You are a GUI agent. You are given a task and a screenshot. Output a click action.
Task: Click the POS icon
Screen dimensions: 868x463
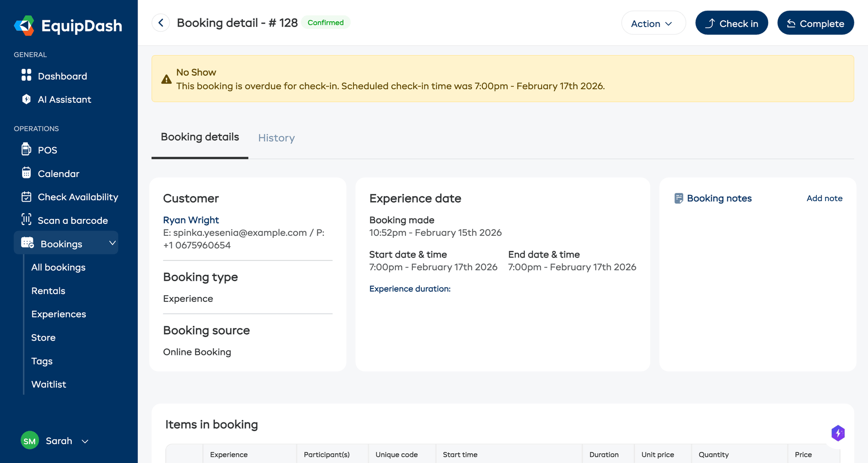tap(27, 150)
